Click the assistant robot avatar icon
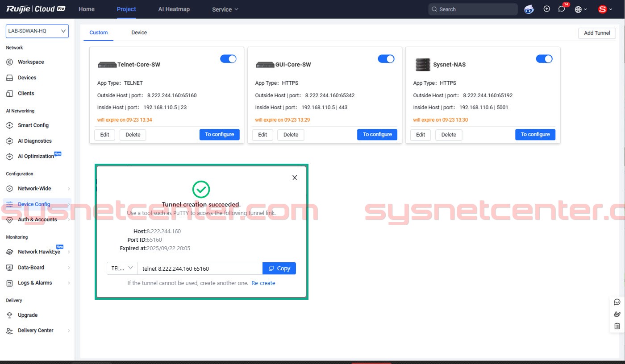This screenshot has height=364, width=625. 529,9
